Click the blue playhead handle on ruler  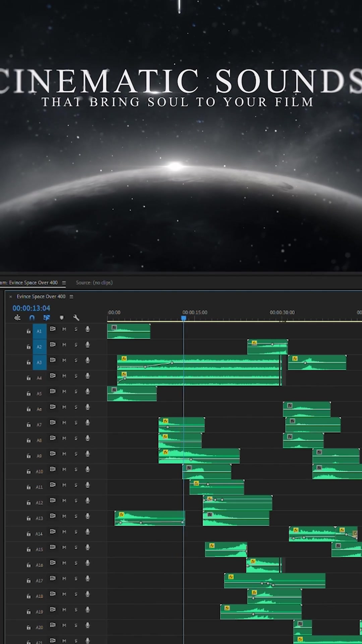pos(184,318)
